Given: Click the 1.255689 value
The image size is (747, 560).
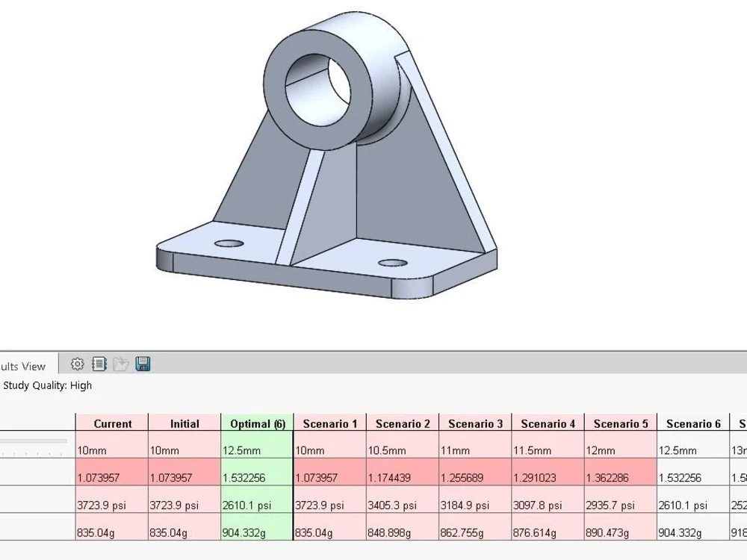Looking at the screenshot, I should (x=475, y=473).
